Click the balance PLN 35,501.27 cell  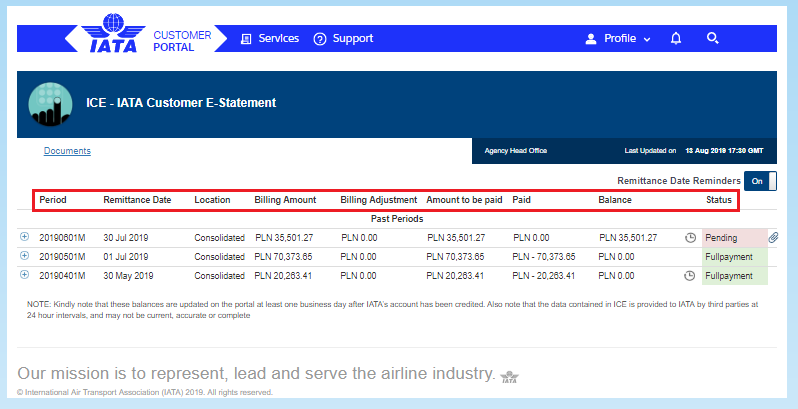point(628,238)
